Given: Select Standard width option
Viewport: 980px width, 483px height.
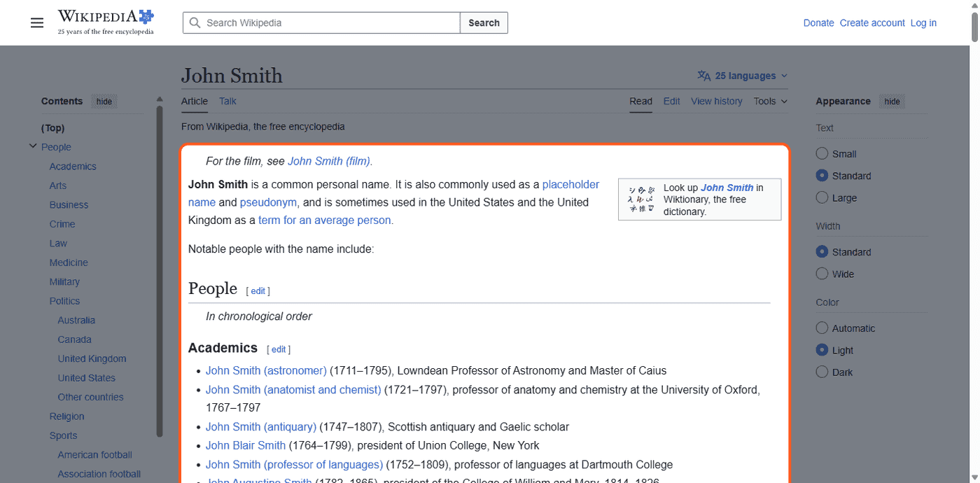Looking at the screenshot, I should (822, 252).
